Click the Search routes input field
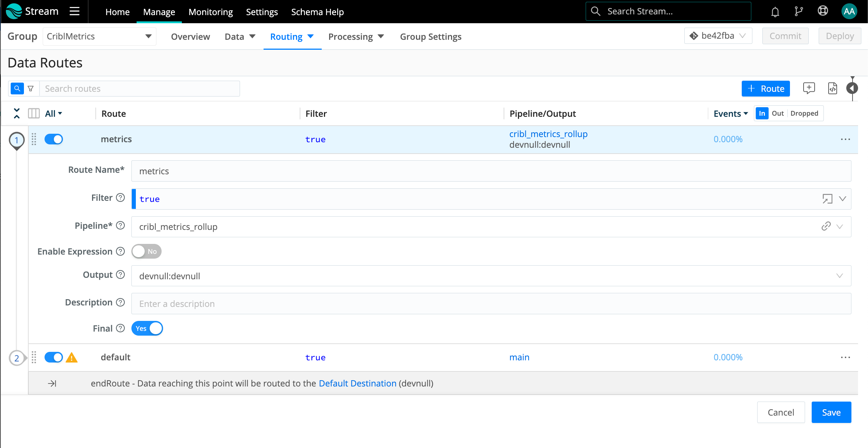 click(140, 88)
